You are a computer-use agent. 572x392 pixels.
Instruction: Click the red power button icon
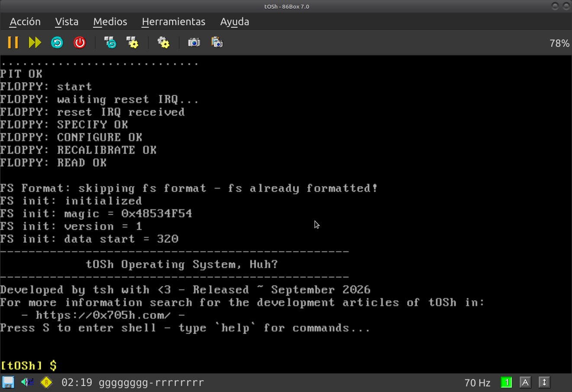[x=80, y=42]
